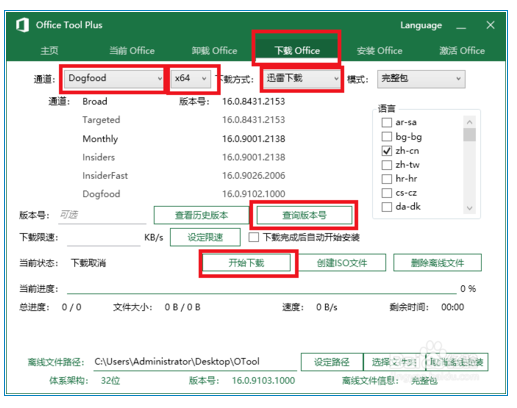
Task: Click the offline version 16.0.9103.1000
Action: pyautogui.click(x=263, y=380)
